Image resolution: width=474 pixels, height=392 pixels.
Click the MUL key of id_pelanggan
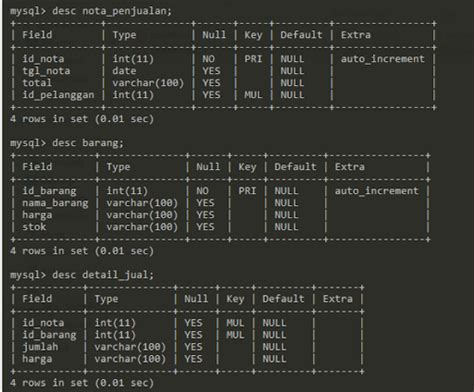(253, 95)
